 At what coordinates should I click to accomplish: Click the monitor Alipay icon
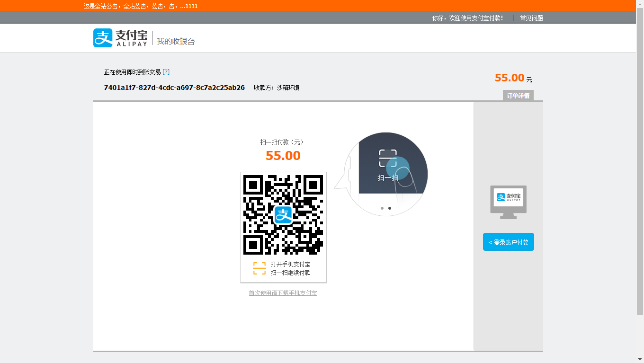pyautogui.click(x=508, y=202)
